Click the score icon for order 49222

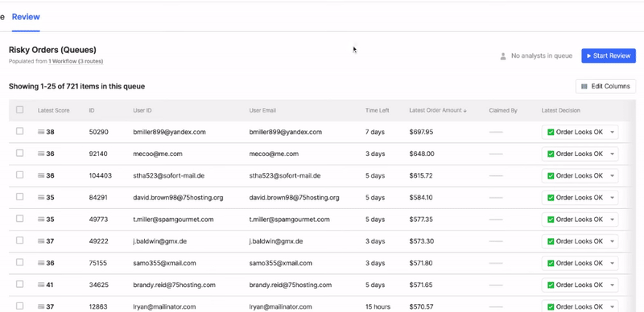point(41,241)
